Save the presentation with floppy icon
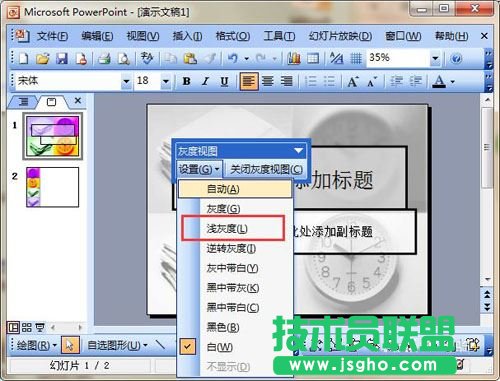500x381 pixels. (x=62, y=59)
